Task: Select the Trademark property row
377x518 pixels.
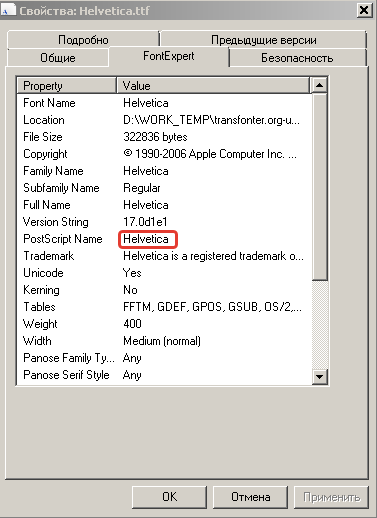Action: click(x=164, y=256)
